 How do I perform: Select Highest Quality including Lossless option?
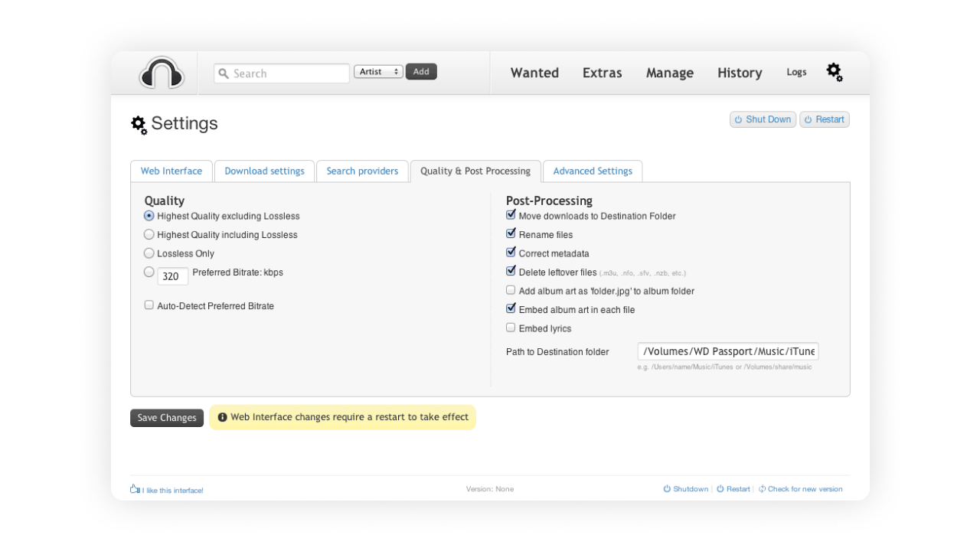(x=149, y=235)
